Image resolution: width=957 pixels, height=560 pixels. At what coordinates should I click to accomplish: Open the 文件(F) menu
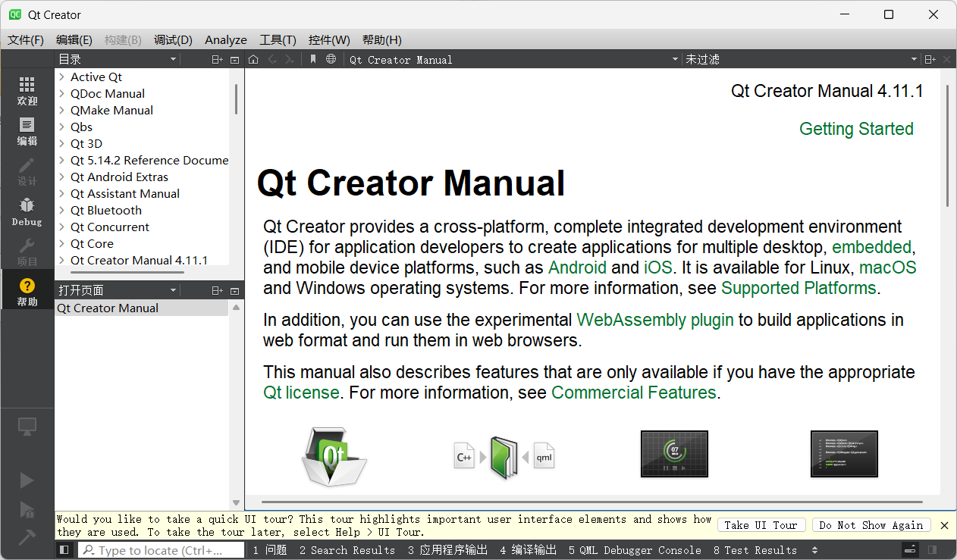[26, 39]
